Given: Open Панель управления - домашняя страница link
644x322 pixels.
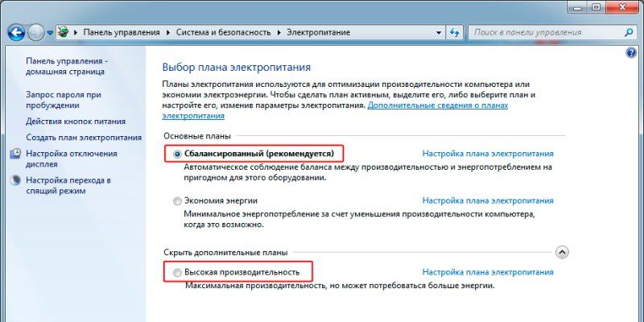Looking at the screenshot, I should point(67,66).
